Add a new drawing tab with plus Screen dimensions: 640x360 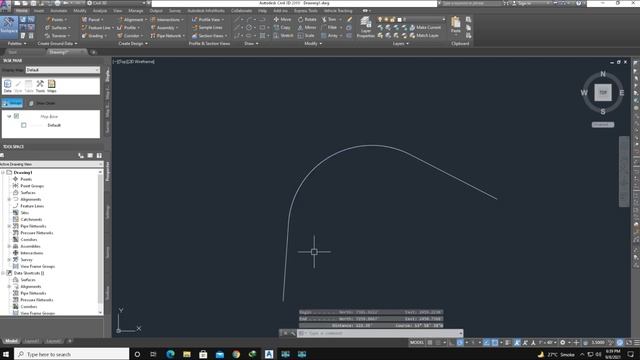(93, 52)
